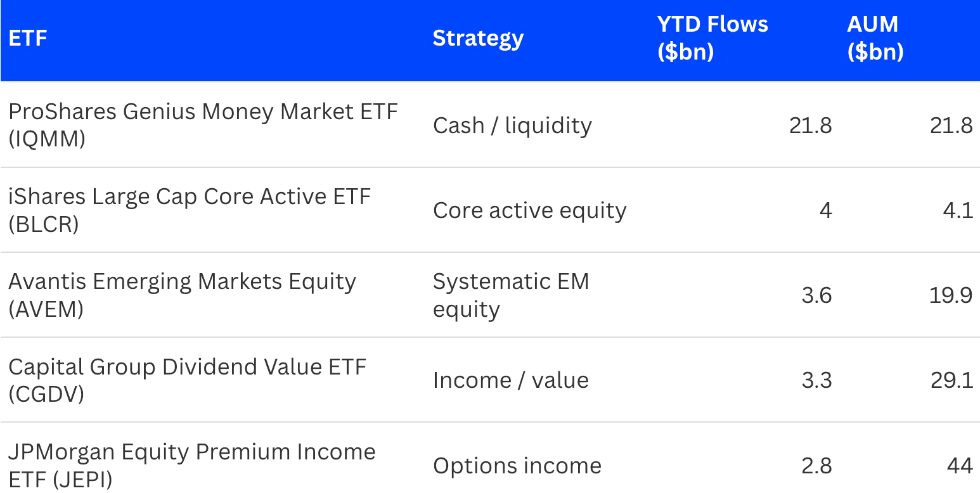Click the ETF column header

(x=28, y=38)
